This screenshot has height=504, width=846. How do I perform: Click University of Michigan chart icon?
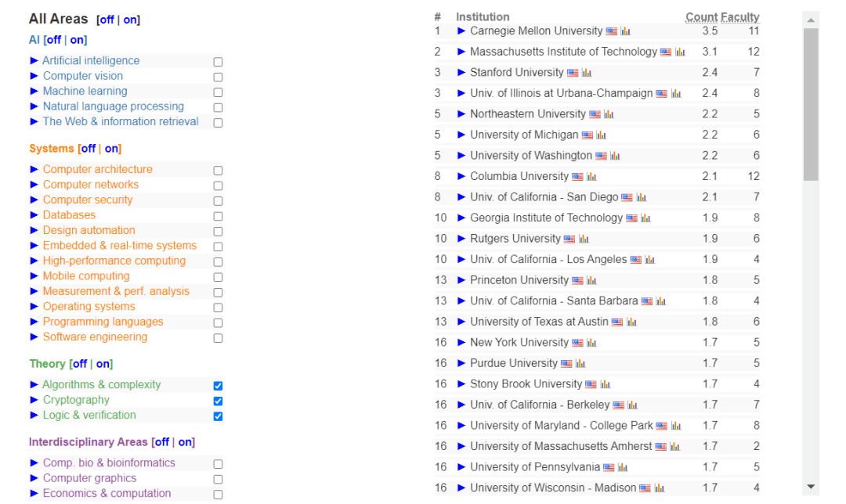pos(602,135)
